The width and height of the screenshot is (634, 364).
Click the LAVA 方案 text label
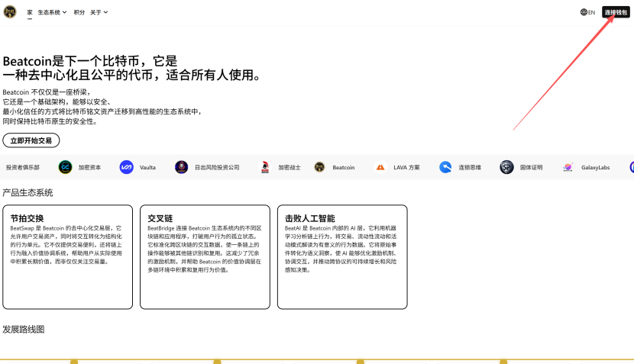(407, 167)
